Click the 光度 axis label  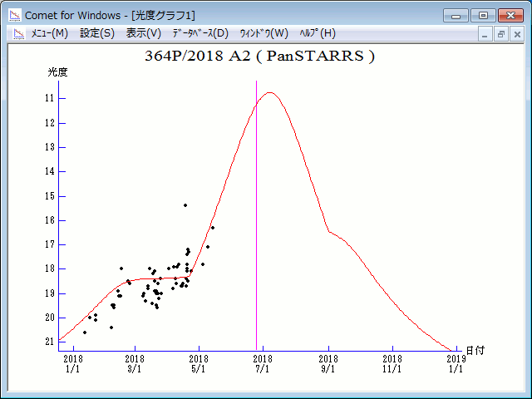[57, 72]
